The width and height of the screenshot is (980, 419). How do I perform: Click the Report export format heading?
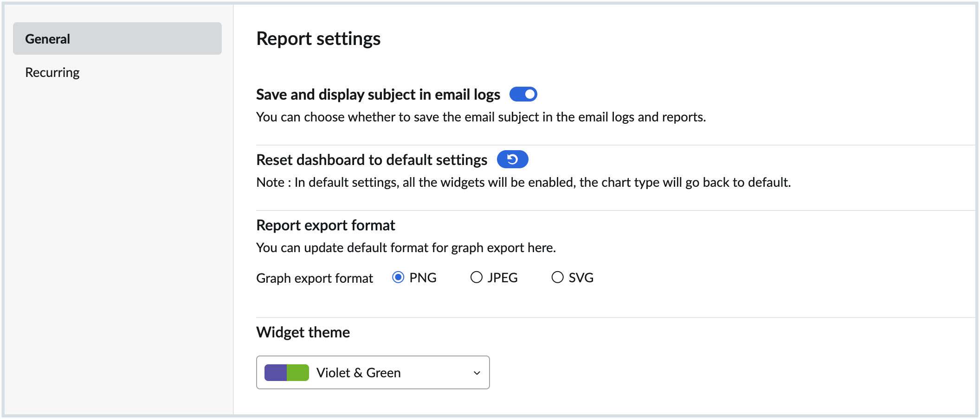325,225
